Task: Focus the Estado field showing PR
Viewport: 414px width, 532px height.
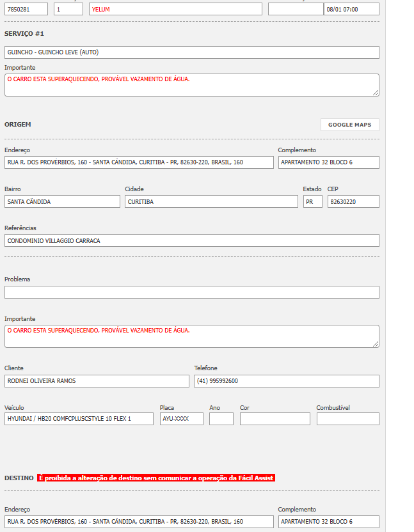Action: [312, 201]
